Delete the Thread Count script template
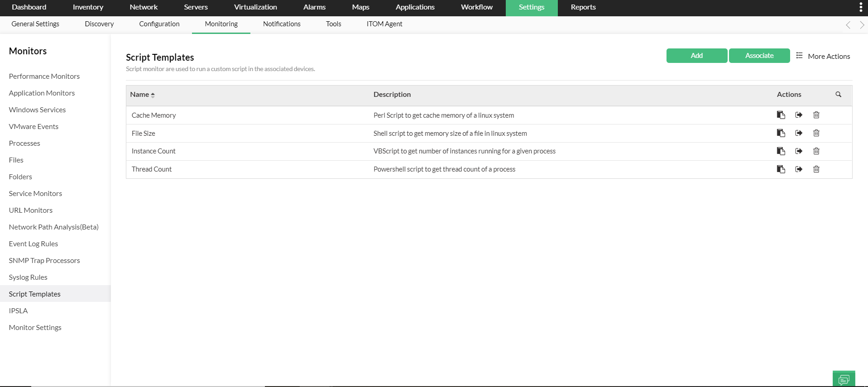Screen dimensions: 868x387 816,169
